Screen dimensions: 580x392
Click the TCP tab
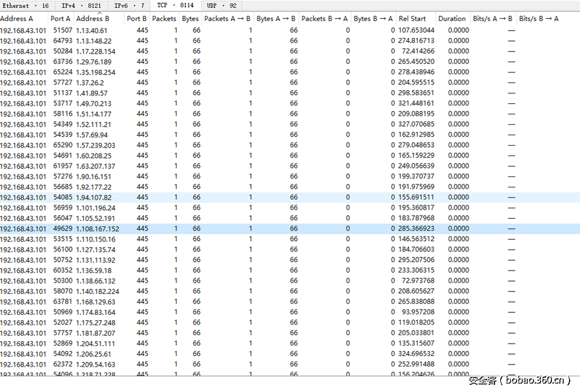(175, 5)
